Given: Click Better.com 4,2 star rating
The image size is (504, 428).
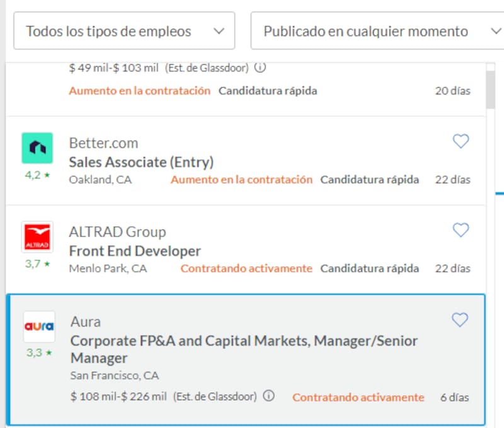Looking at the screenshot, I should [x=37, y=175].
